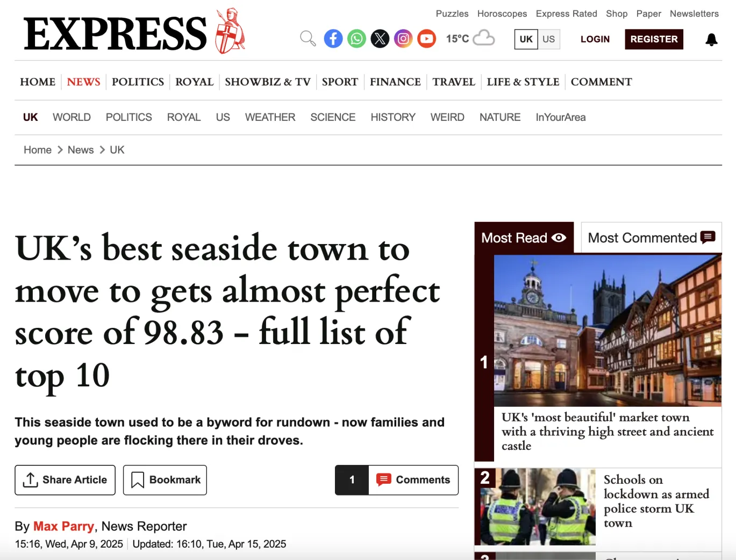Click the comment count number 1
736x560 pixels.
352,480
